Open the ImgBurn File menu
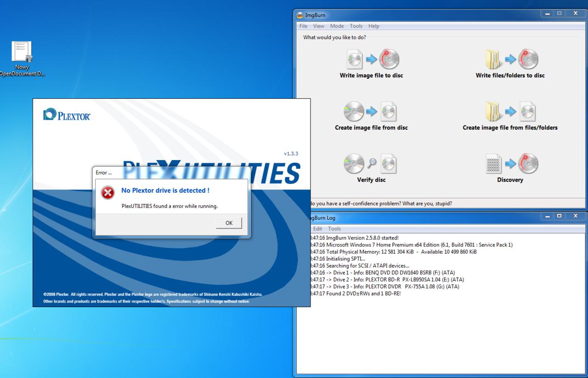Viewport: 588px width, 378px height. click(x=304, y=26)
